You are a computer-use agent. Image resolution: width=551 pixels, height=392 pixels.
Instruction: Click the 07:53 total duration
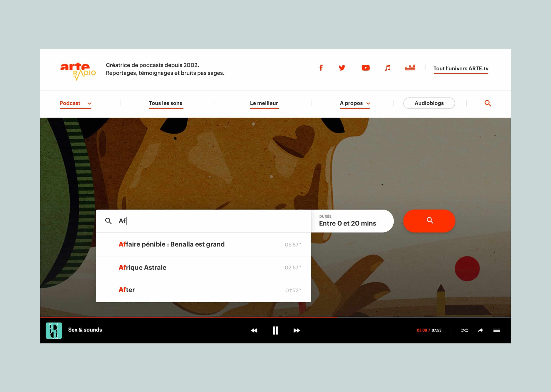coord(436,330)
